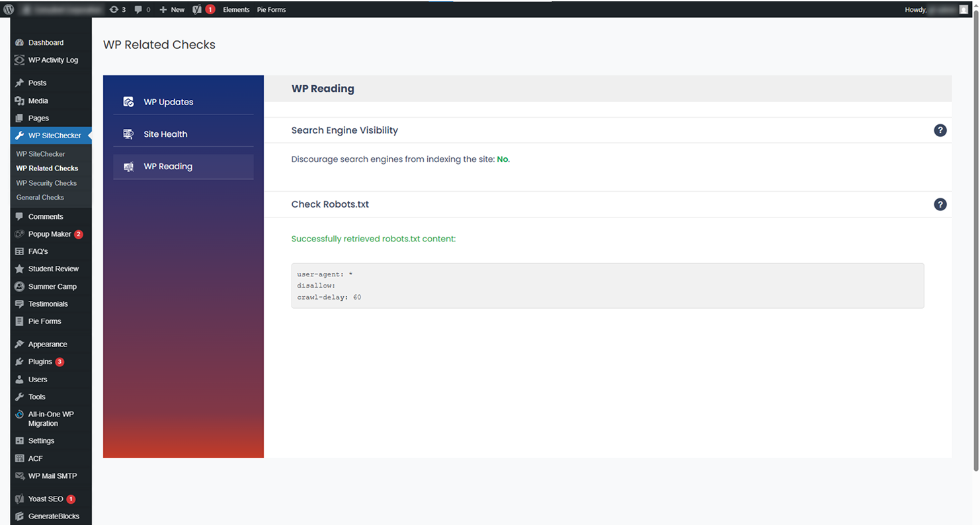This screenshot has width=980, height=525.
Task: Click the WordPress logo in admin bar
Action: (8, 9)
